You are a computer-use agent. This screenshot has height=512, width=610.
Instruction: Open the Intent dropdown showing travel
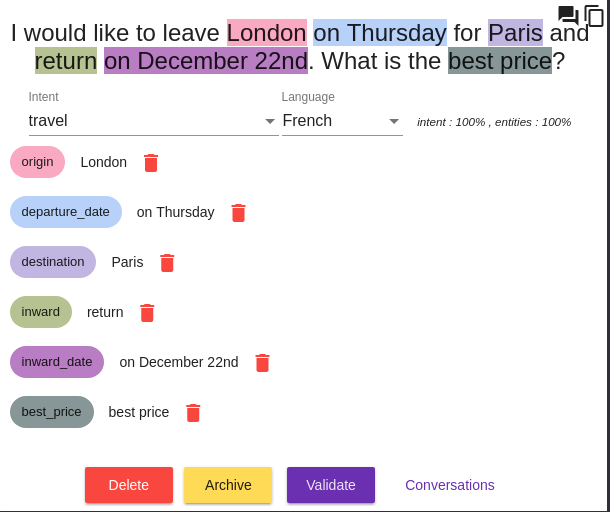[153, 121]
